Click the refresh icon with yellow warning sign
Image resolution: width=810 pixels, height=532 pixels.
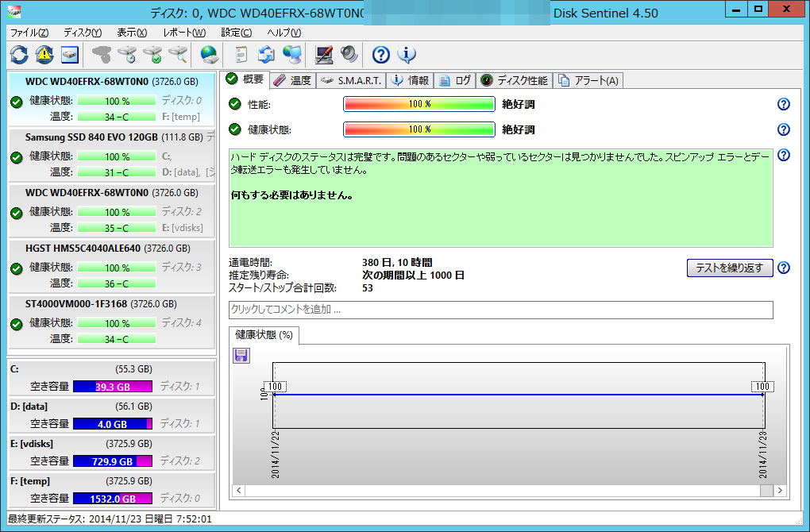coord(44,54)
